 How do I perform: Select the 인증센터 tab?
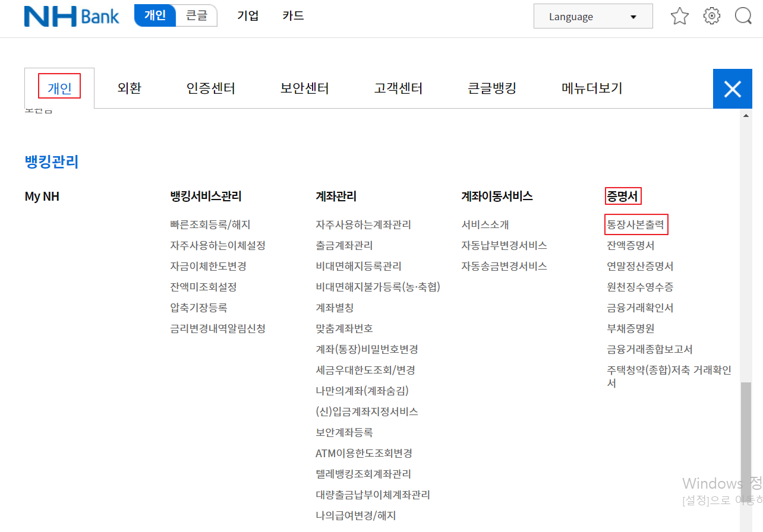210,88
